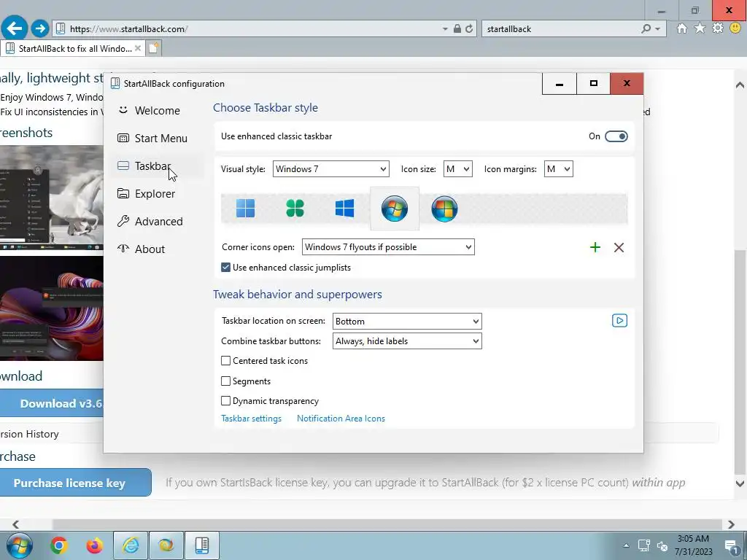Enable Segments checkbox
The height and width of the screenshot is (560, 747).
(226, 381)
